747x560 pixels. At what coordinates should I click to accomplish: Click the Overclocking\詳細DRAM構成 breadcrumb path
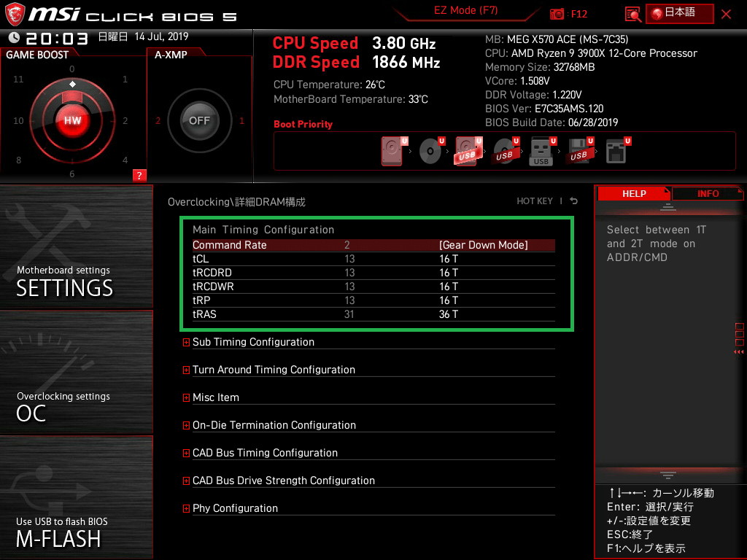coord(236,202)
